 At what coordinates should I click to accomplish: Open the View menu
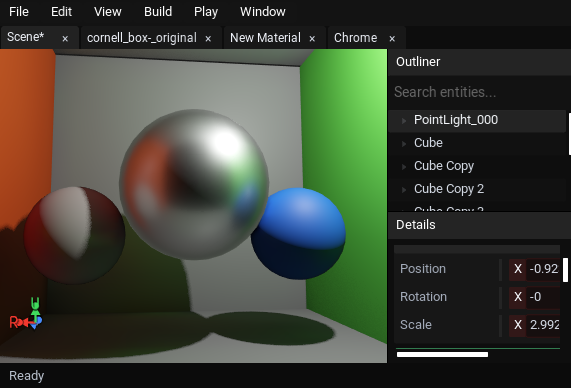click(x=107, y=12)
